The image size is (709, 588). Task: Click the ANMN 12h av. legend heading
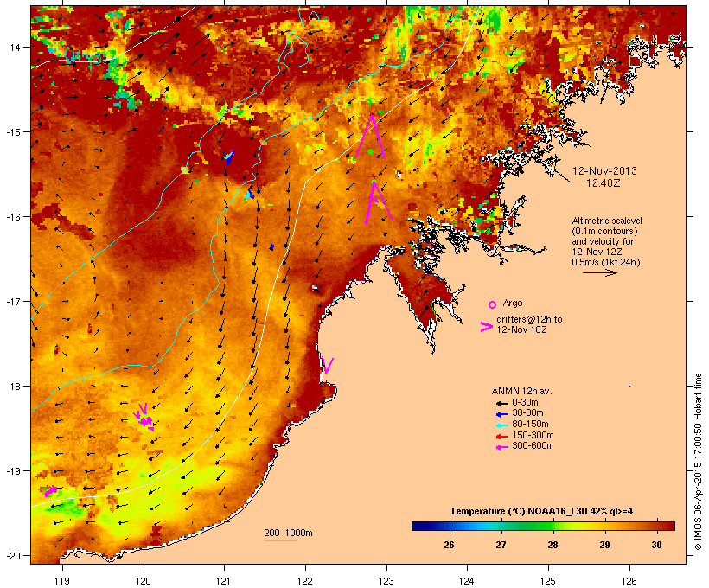521,391
